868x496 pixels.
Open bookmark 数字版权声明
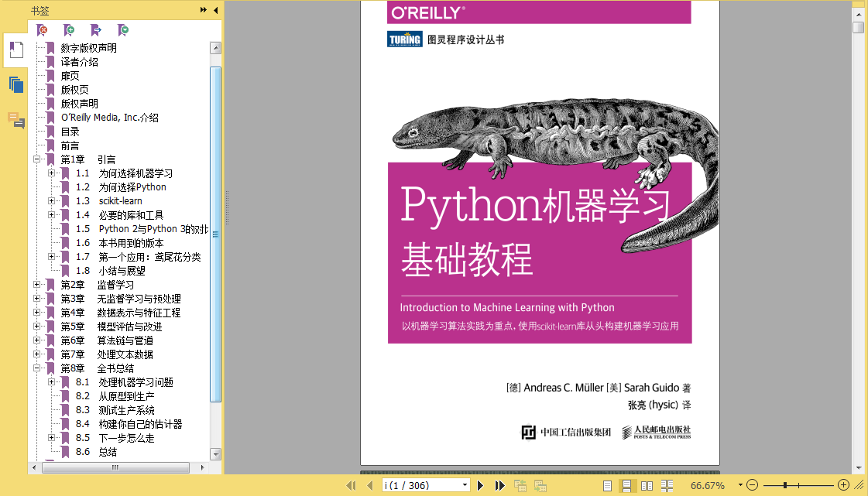[88, 48]
